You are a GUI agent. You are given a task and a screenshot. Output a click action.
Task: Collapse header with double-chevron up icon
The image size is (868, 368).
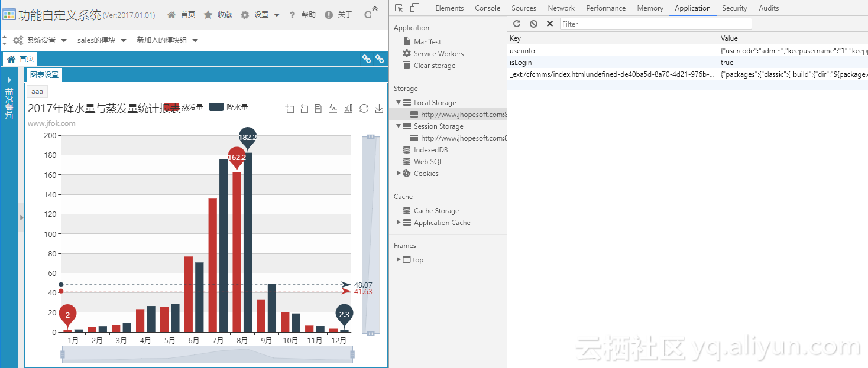(375, 9)
